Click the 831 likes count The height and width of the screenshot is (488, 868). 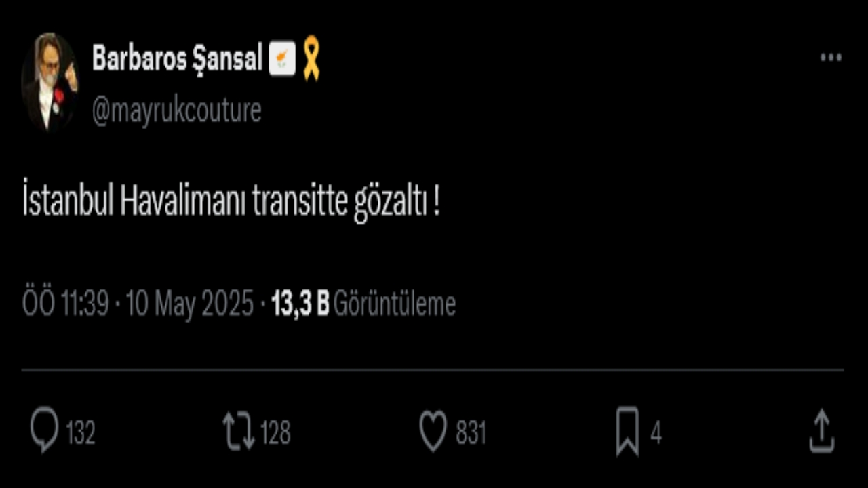[x=471, y=432]
